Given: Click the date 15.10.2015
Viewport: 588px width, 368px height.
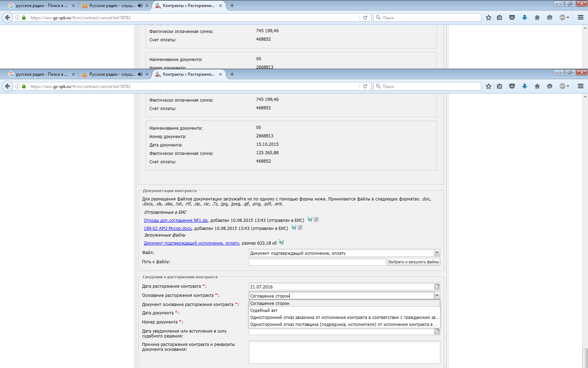Looking at the screenshot, I should [267, 144].
